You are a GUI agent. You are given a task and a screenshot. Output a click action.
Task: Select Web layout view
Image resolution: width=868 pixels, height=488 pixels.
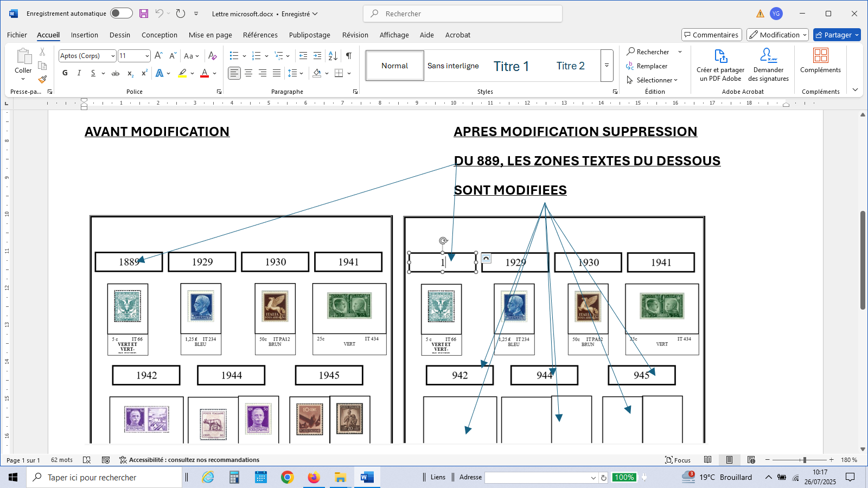click(x=751, y=460)
